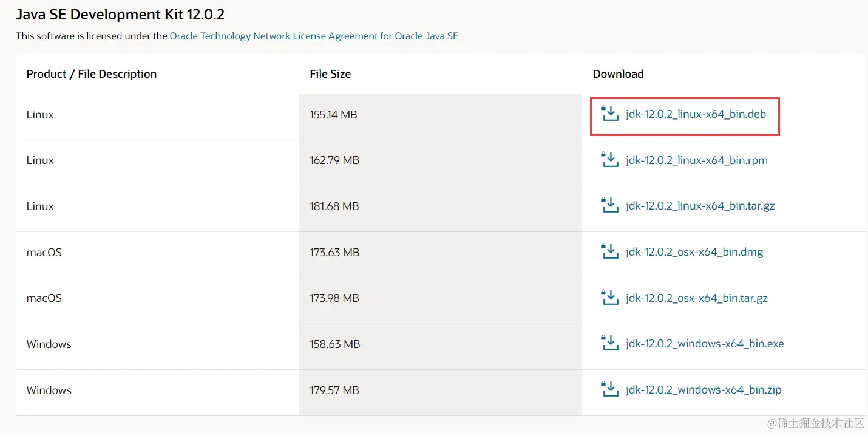Download jdk-12.0.2_linux-x64_bin.rpm link

(697, 160)
